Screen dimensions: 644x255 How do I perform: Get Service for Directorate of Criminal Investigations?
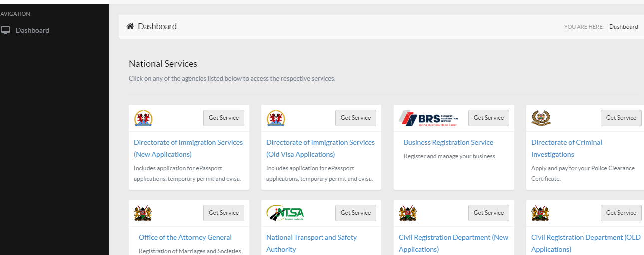tap(621, 118)
